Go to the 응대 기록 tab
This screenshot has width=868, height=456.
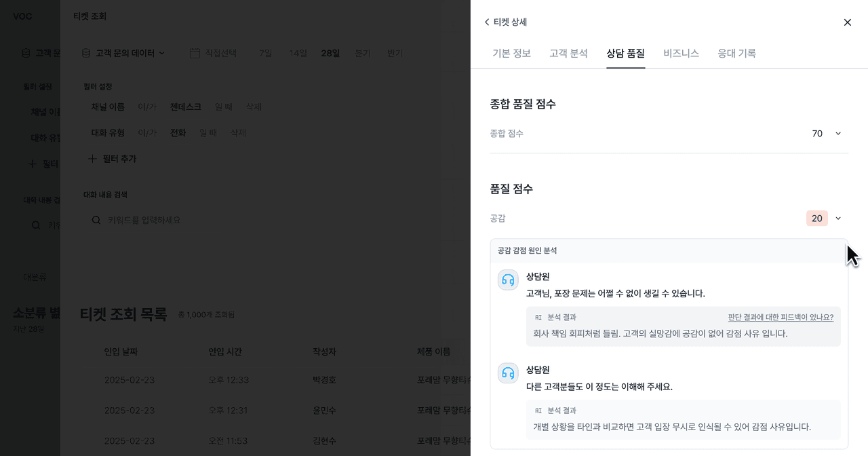[x=736, y=53]
